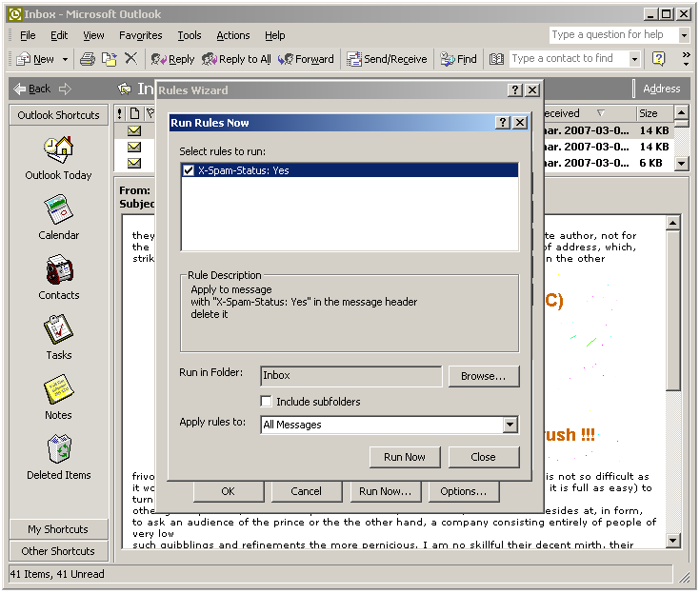The width and height of the screenshot is (700, 594).
Task: Open the Address Book icon
Action: 496,59
